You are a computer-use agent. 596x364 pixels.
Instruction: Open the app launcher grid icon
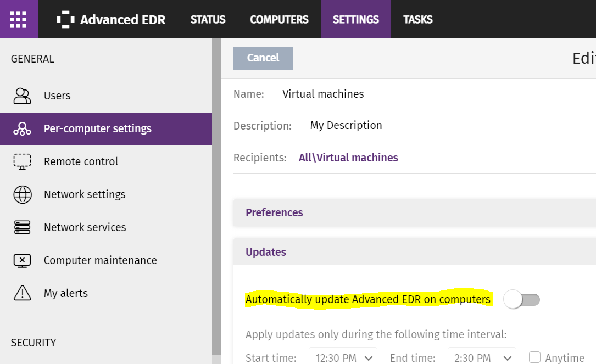click(x=18, y=19)
